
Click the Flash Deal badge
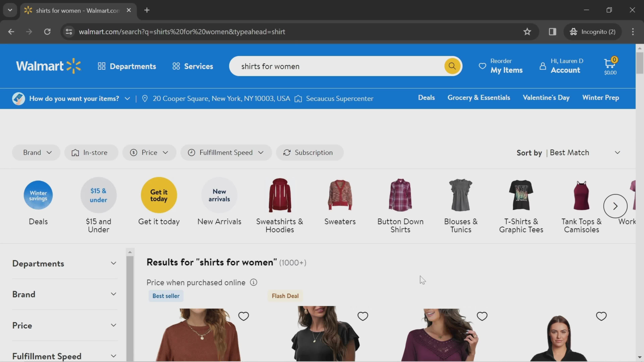(x=285, y=296)
